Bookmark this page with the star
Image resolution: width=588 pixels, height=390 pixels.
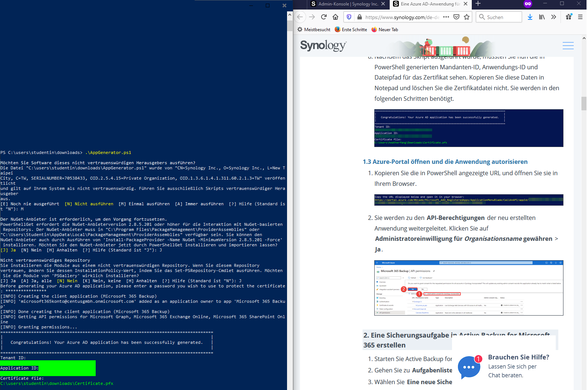pos(467,17)
